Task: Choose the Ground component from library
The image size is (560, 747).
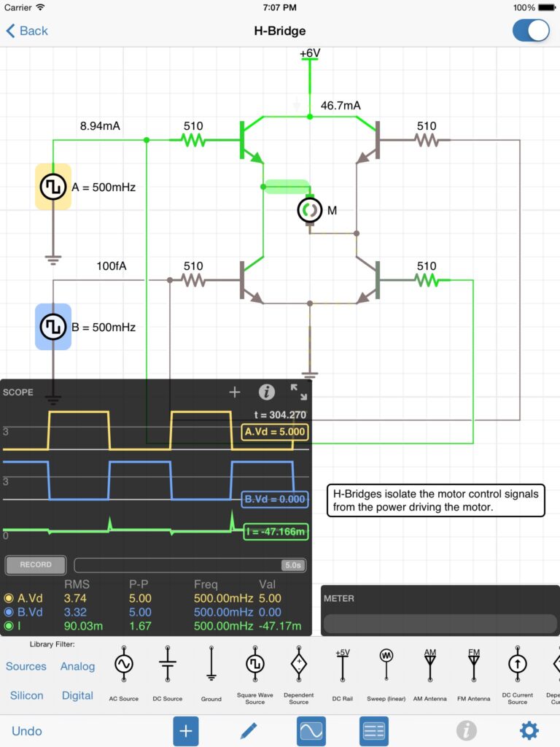Action: point(211,665)
